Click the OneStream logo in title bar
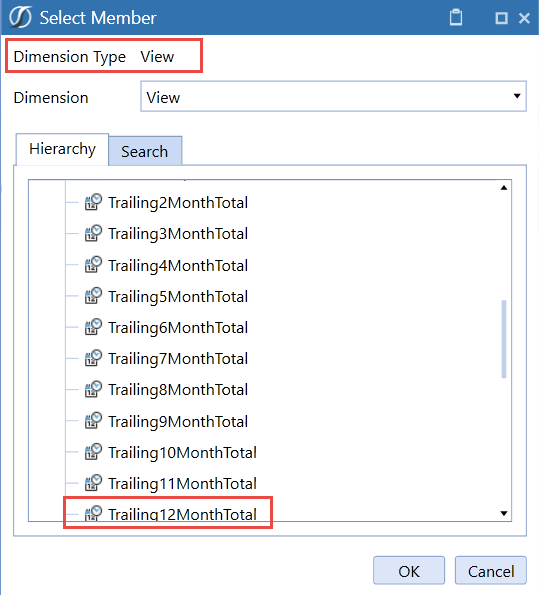 point(20,17)
